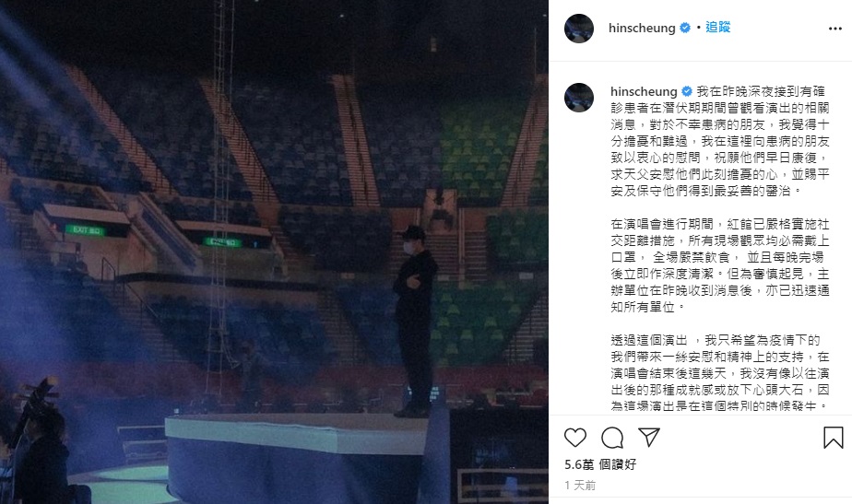
Task: Click the verified badge beside the caption username
Action: tap(687, 91)
